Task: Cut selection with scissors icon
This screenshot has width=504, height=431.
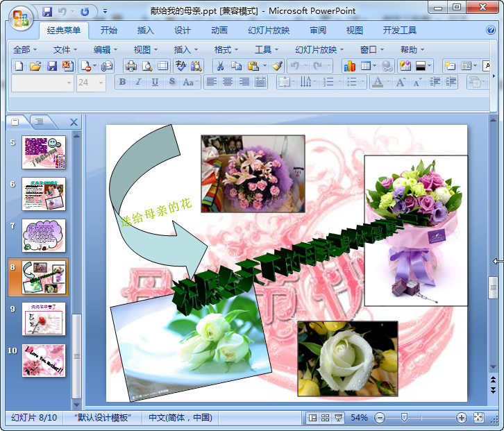Action: (x=220, y=66)
